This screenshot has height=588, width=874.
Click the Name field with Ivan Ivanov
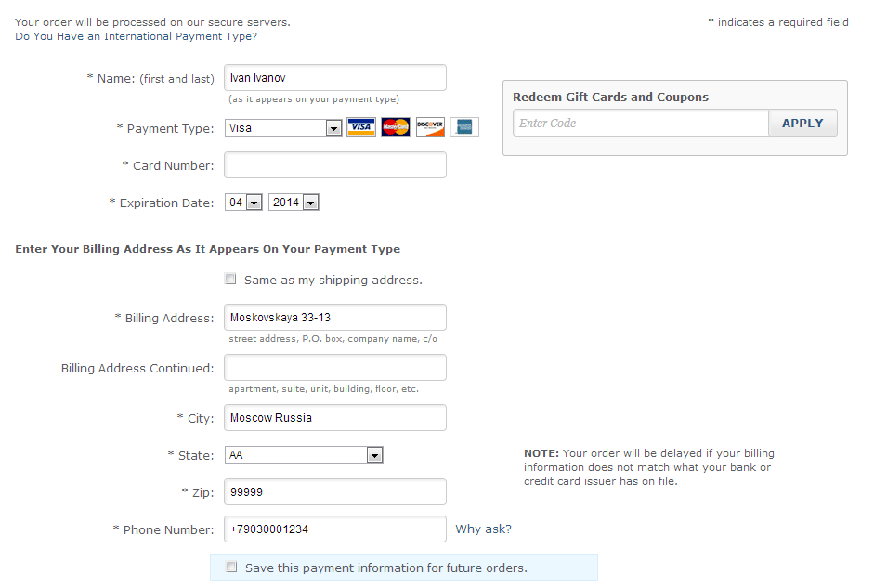335,77
